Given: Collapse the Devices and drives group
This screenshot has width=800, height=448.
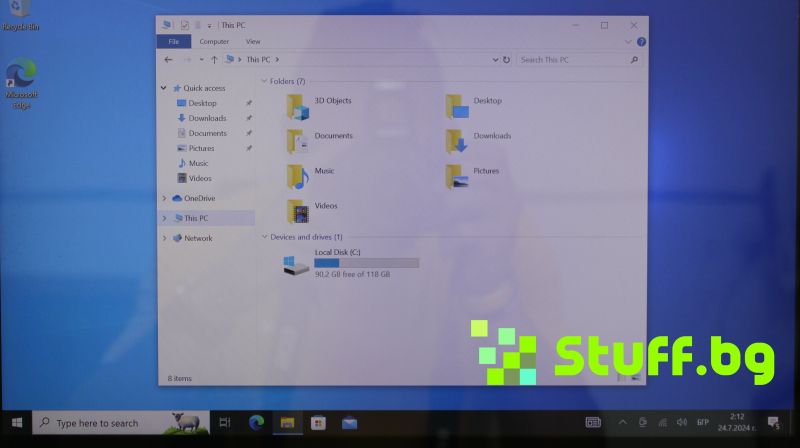Looking at the screenshot, I should [x=264, y=237].
